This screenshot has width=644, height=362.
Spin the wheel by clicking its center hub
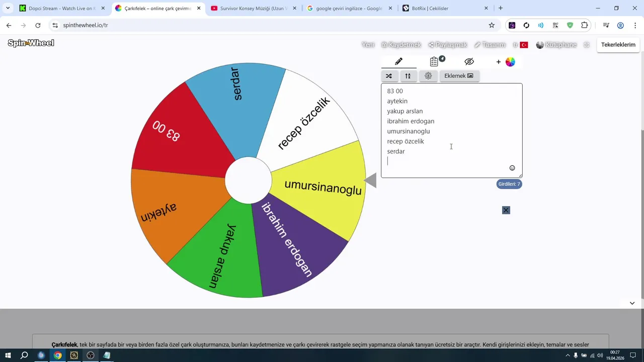point(248,180)
